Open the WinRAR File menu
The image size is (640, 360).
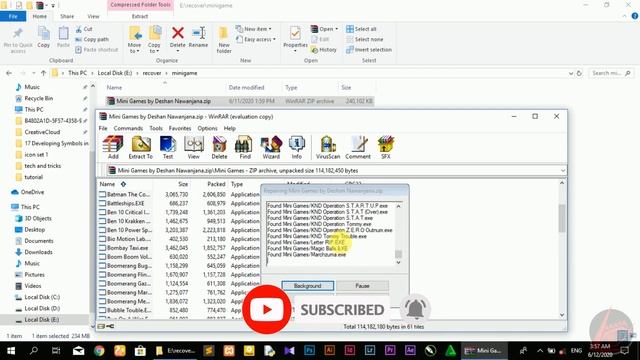click(x=103, y=128)
